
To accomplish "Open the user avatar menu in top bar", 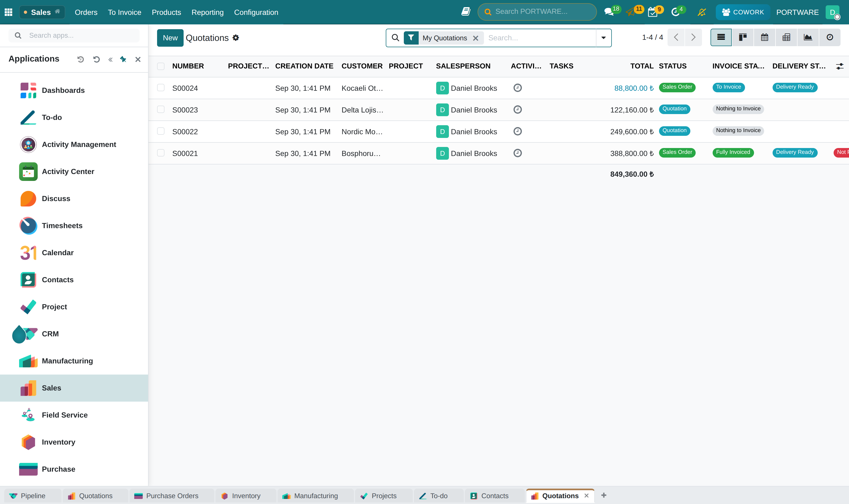I will pyautogui.click(x=832, y=12).
